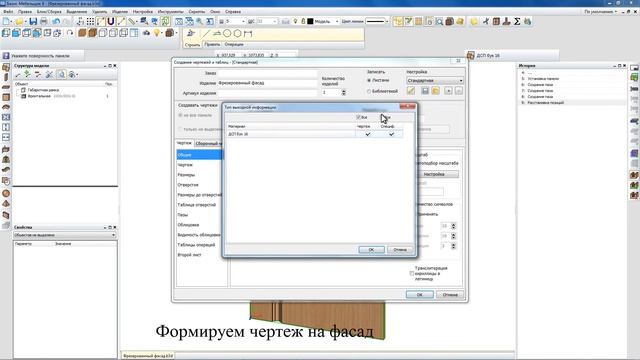Toggle the magnet snap U icon
The width and height of the screenshot is (640, 360).
pos(111,21)
